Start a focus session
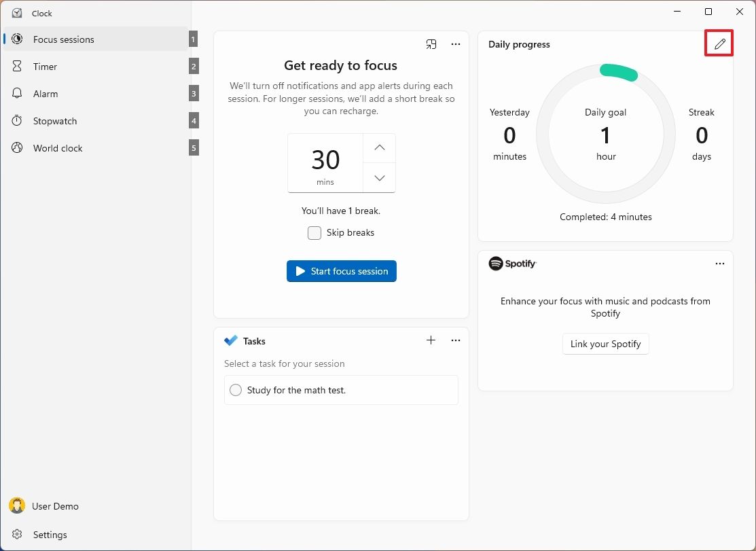Screen dimensions: 756x551 pos(341,270)
